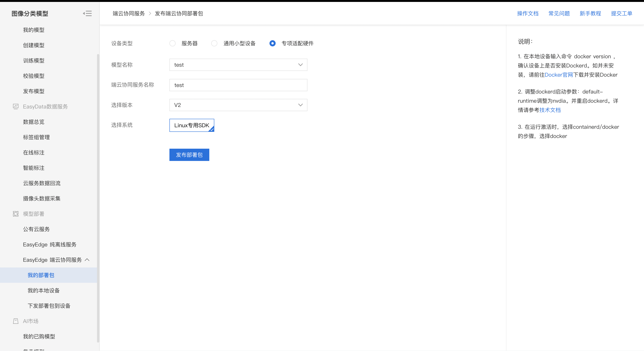Open 公有云服务 sidebar item

point(36,229)
